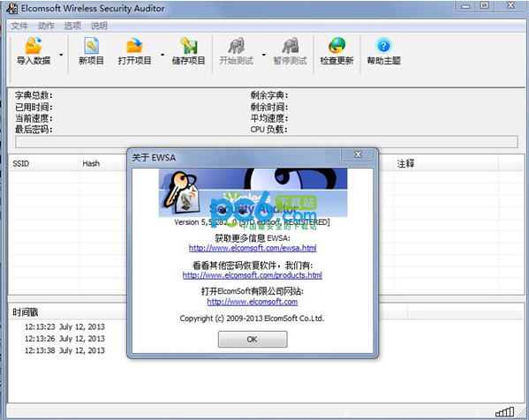
Task: Open the elcomsoft.com/ewsa.html link
Action: pos(253,248)
